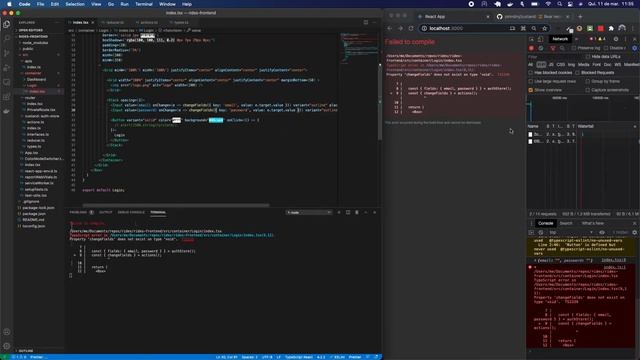The image size is (640, 360).
Task: Expand node_modules folder in Explorer
Action: click(35, 42)
